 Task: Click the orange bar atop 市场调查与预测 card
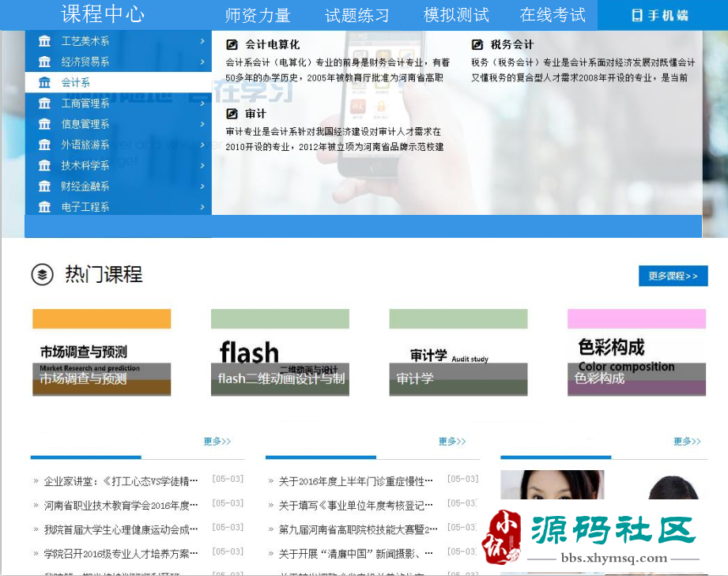102,319
